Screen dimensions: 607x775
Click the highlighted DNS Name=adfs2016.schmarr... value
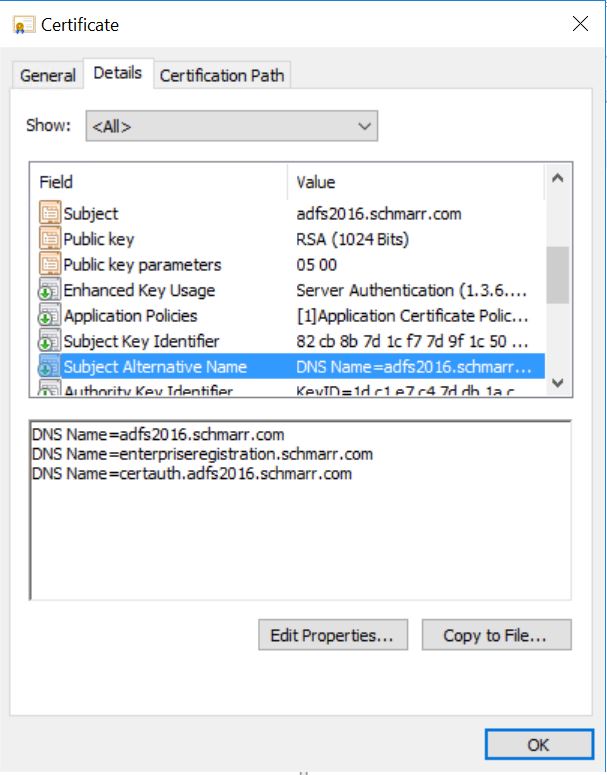414,367
